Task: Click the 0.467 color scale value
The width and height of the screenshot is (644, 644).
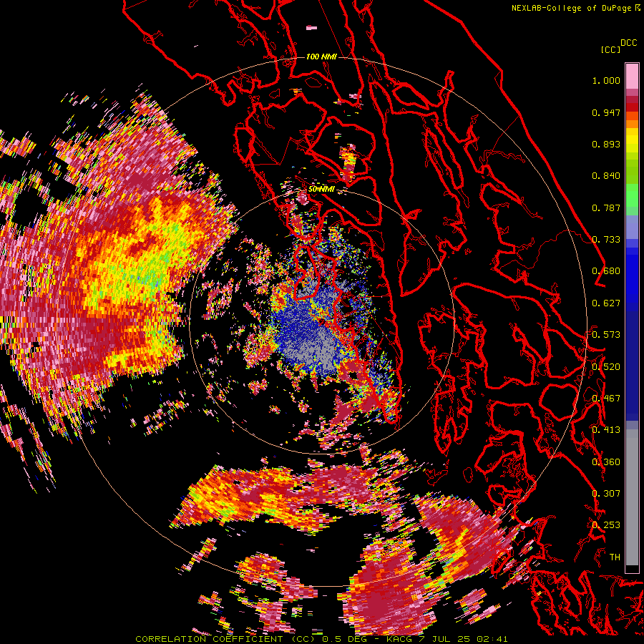Action: click(x=606, y=399)
